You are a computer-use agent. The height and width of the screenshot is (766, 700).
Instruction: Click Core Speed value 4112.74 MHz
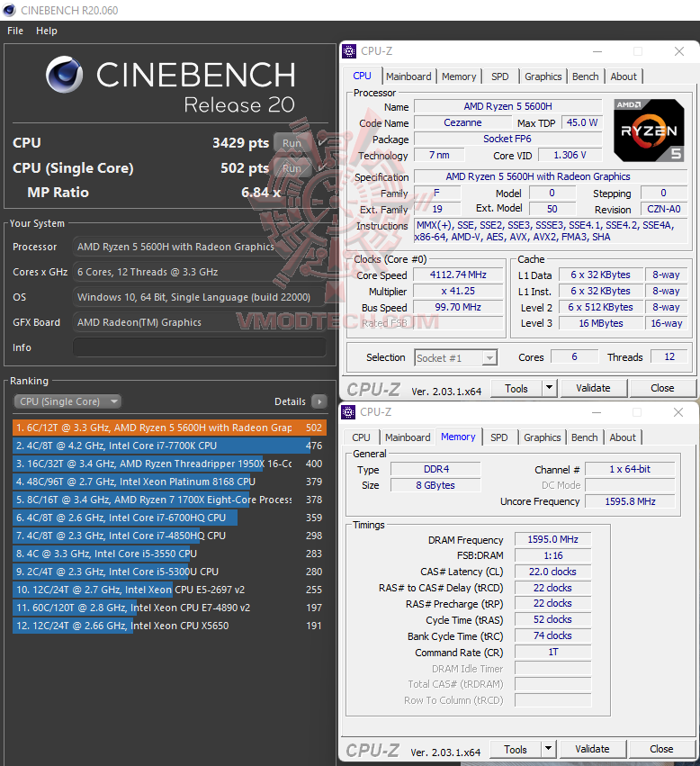pyautogui.click(x=458, y=275)
